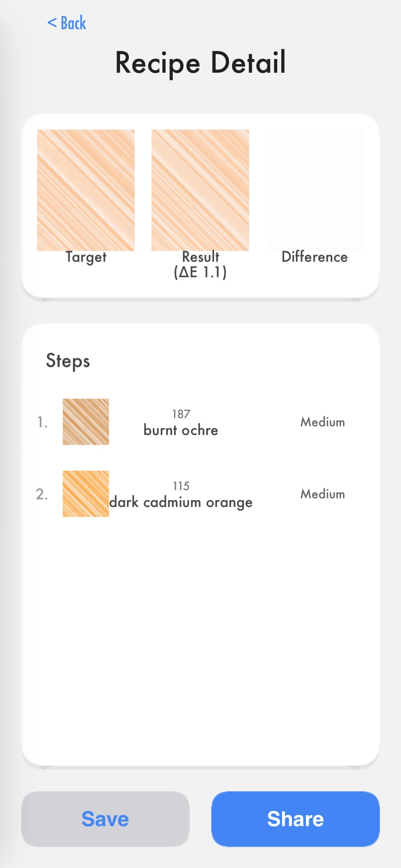
Task: Click the Target label
Action: click(x=86, y=257)
